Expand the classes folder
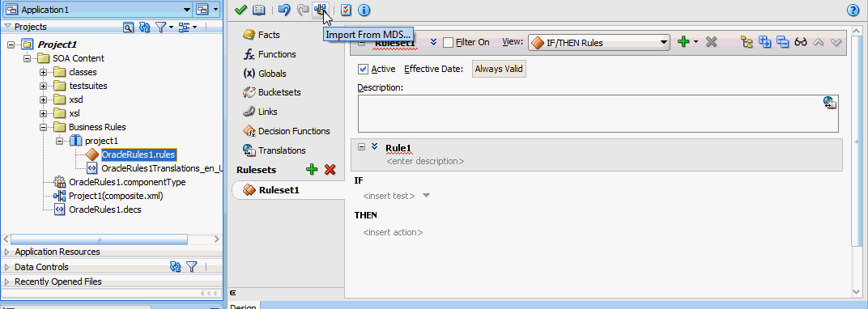 coord(43,73)
